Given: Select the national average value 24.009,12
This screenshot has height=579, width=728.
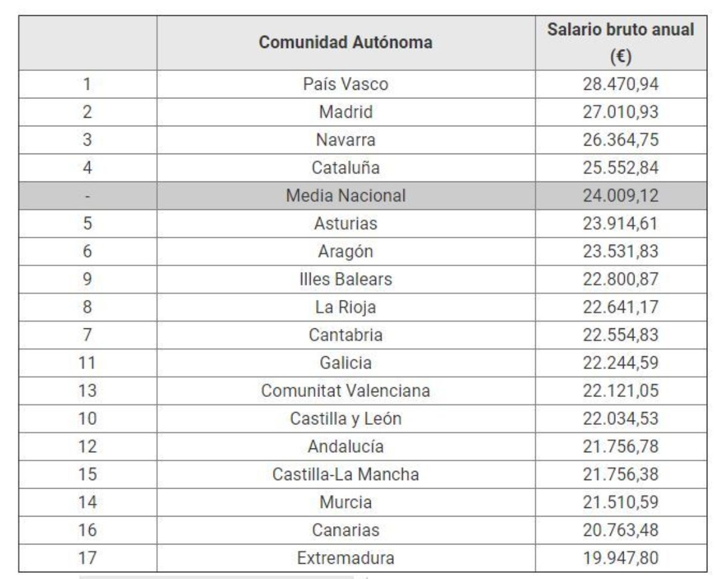Looking at the screenshot, I should tap(621, 195).
